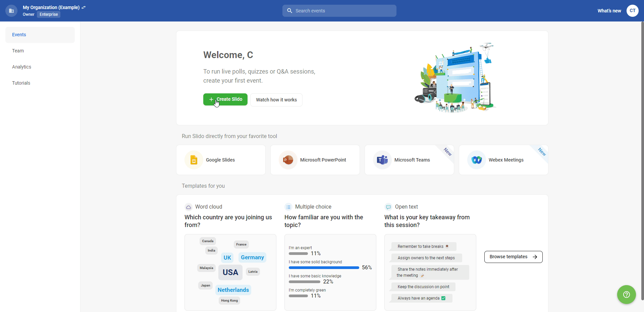
Task: Click 'USA' in the word cloud
Action: pos(230,272)
